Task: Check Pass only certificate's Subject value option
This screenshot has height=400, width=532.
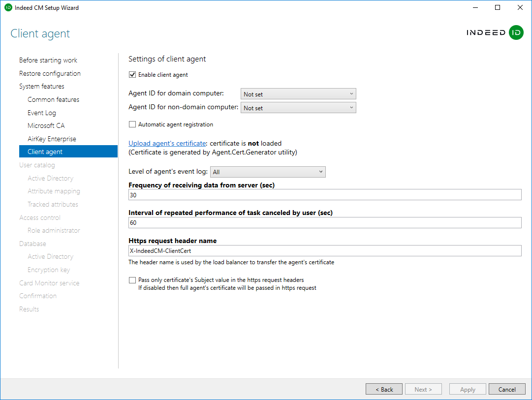Action: pyautogui.click(x=132, y=280)
